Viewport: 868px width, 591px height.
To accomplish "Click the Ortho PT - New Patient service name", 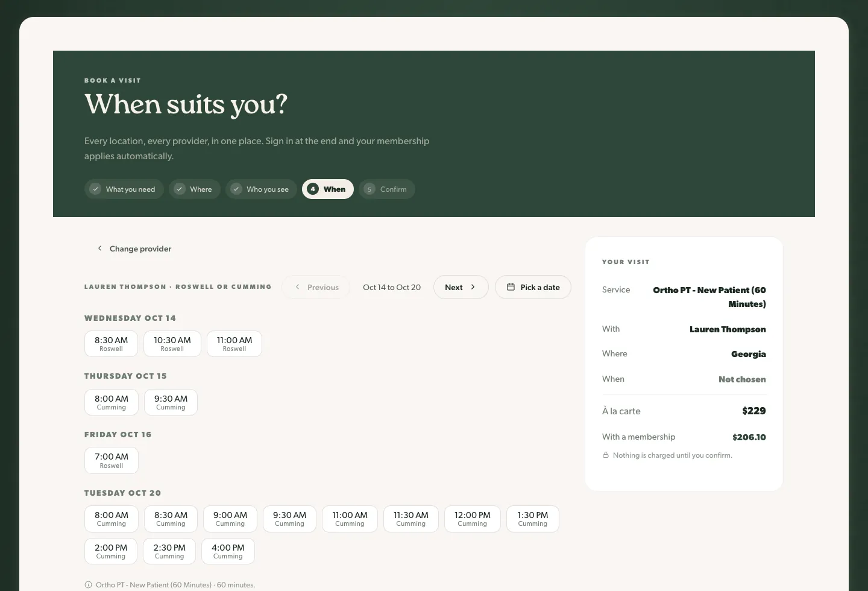I will (x=709, y=297).
